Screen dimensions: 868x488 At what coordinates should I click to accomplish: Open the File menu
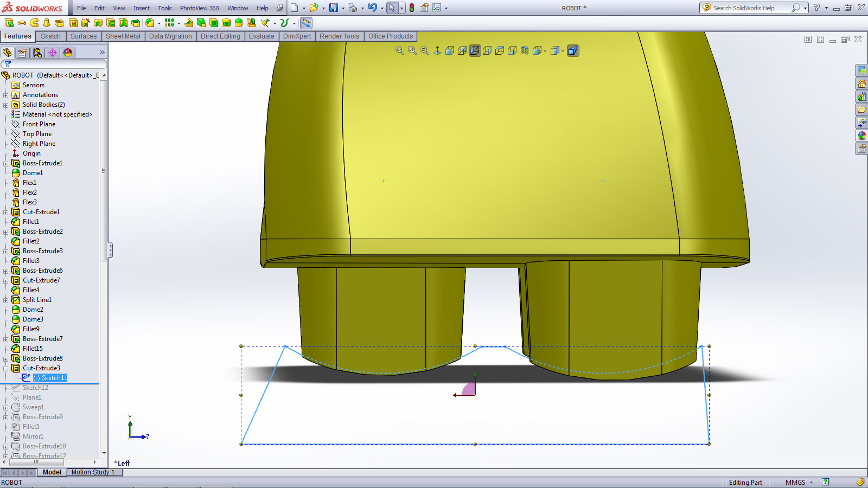click(81, 8)
